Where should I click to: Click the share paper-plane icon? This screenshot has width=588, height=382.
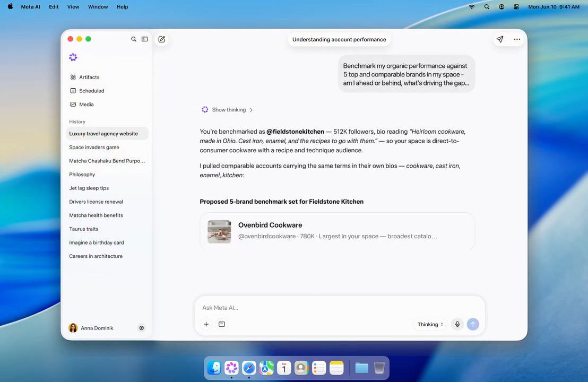click(x=500, y=39)
